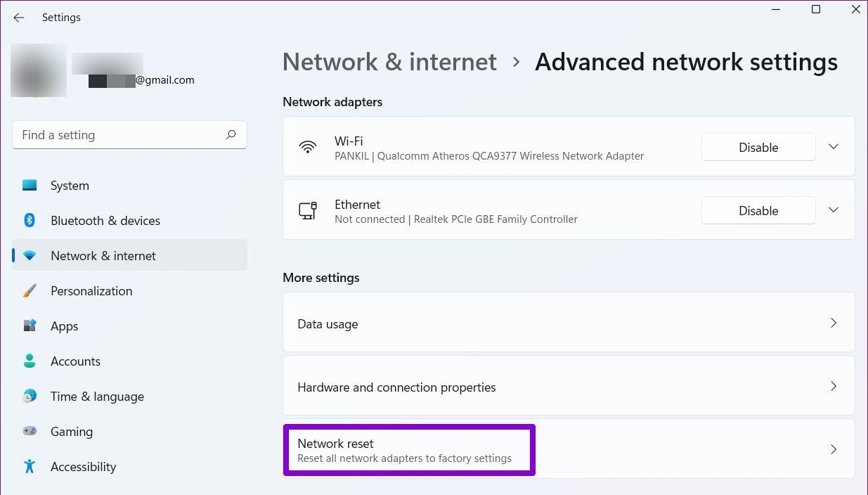This screenshot has width=868, height=495.
Task: Close the Settings window
Action: 855,10
